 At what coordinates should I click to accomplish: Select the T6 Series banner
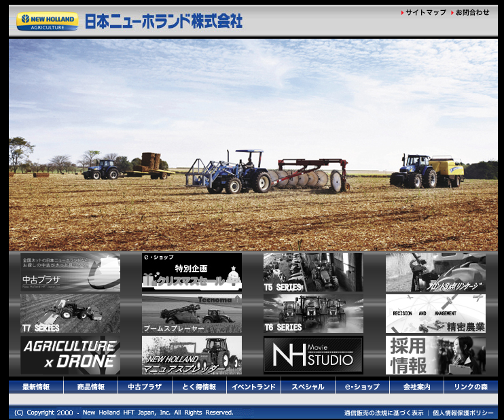313,314
